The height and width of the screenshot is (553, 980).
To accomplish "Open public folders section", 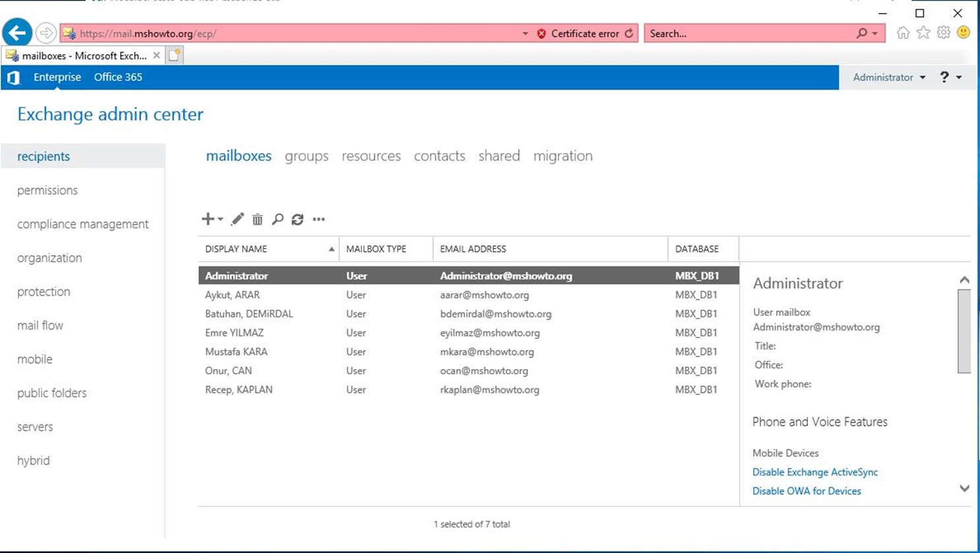I will (52, 393).
